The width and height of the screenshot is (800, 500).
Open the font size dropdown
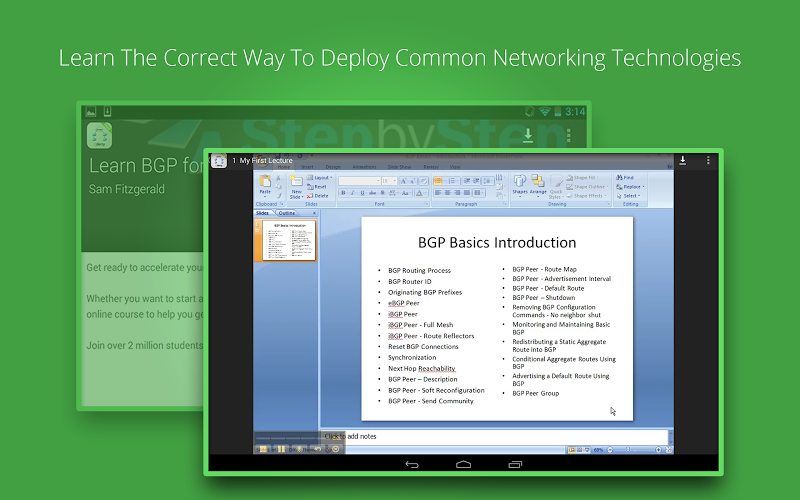pos(389,181)
